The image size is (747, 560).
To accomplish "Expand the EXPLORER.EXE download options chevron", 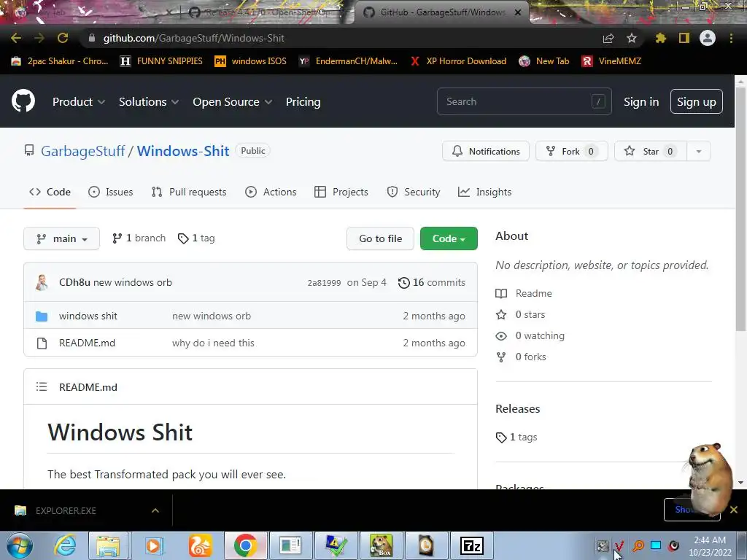I will click(x=155, y=510).
